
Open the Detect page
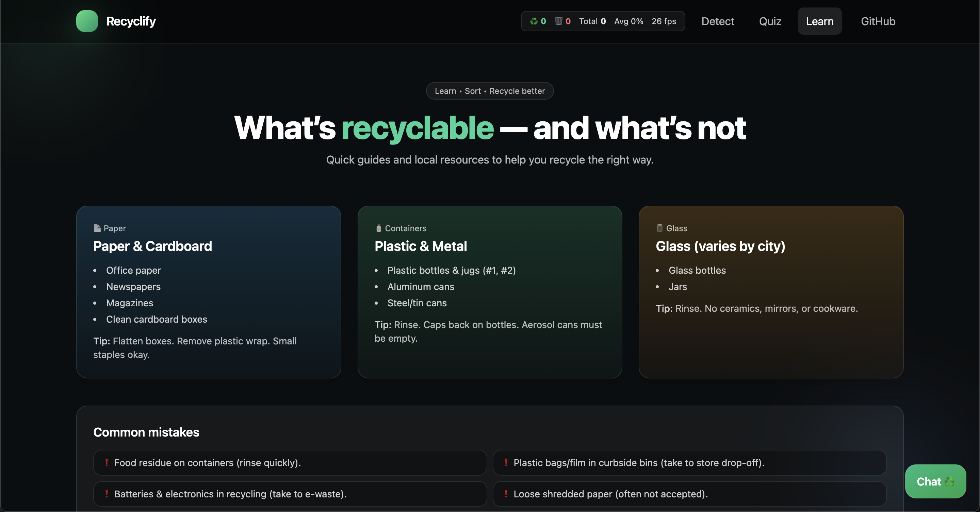click(718, 21)
